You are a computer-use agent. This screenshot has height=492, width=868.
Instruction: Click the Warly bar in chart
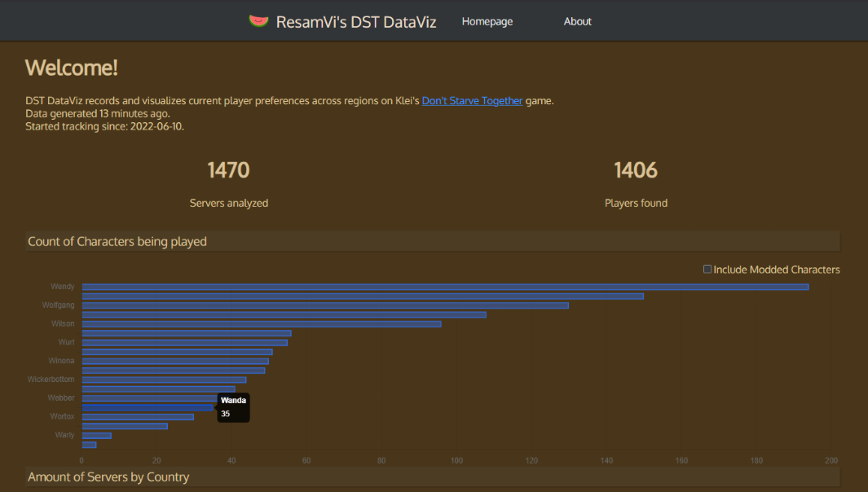tap(96, 436)
